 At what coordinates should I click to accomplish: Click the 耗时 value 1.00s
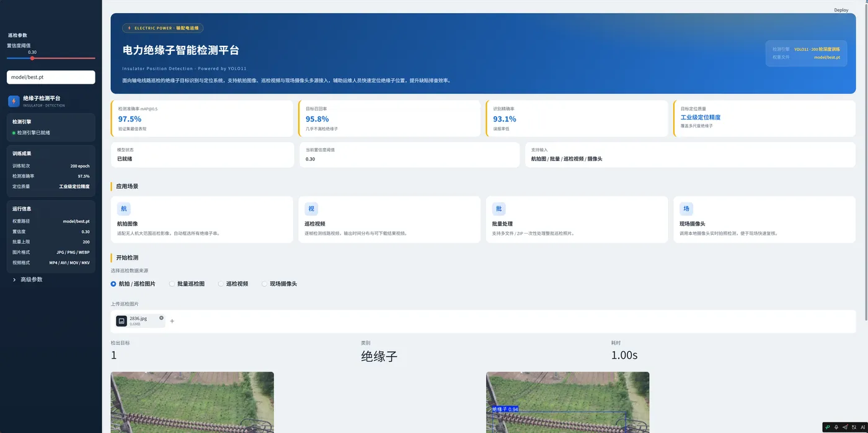[624, 356]
